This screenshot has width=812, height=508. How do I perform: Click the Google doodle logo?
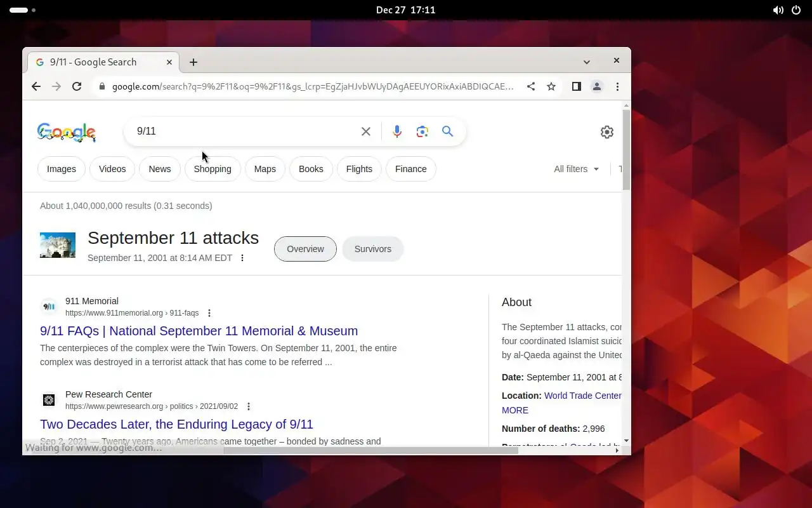coord(67,132)
